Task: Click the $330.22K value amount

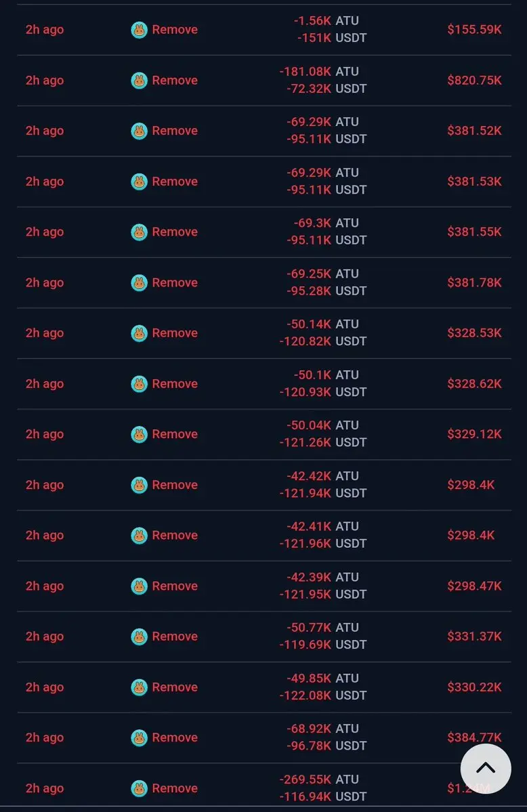Action: 474,687
